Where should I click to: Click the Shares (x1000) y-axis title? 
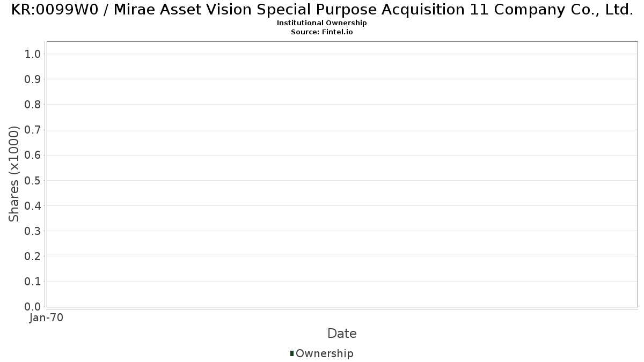point(14,174)
